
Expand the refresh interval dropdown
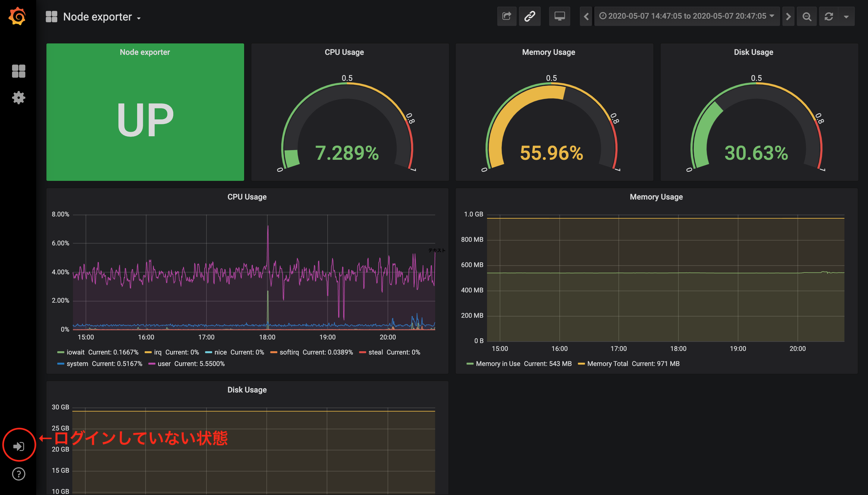point(846,16)
